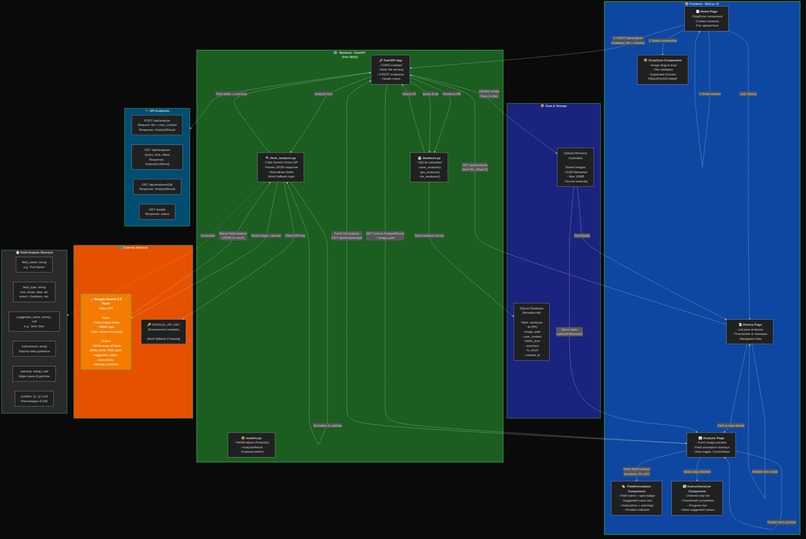Click the 'Fetch full analysis' edge label

coord(346,235)
